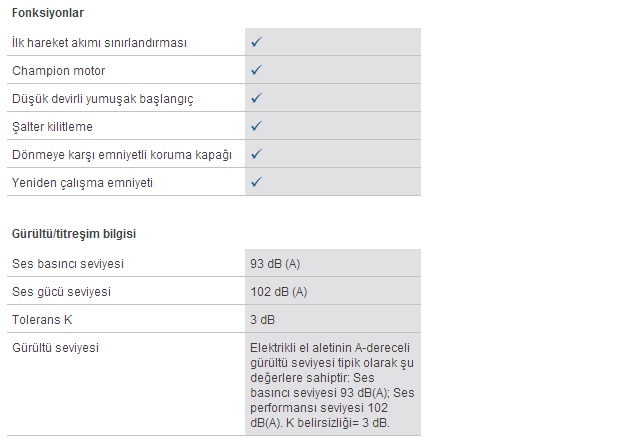Select the Fonksiyonlar section heading
Image resolution: width=617 pixels, height=442 pixels.
[x=48, y=13]
